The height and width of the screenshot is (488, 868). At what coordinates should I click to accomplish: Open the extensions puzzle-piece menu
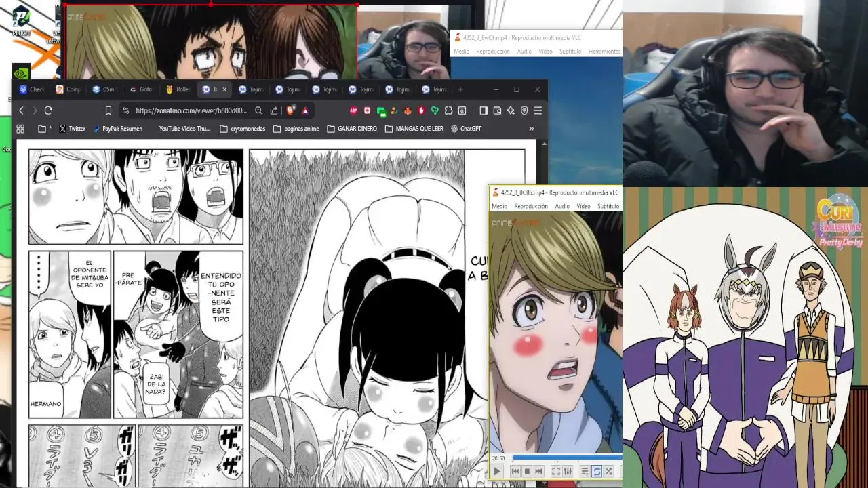pyautogui.click(x=448, y=110)
